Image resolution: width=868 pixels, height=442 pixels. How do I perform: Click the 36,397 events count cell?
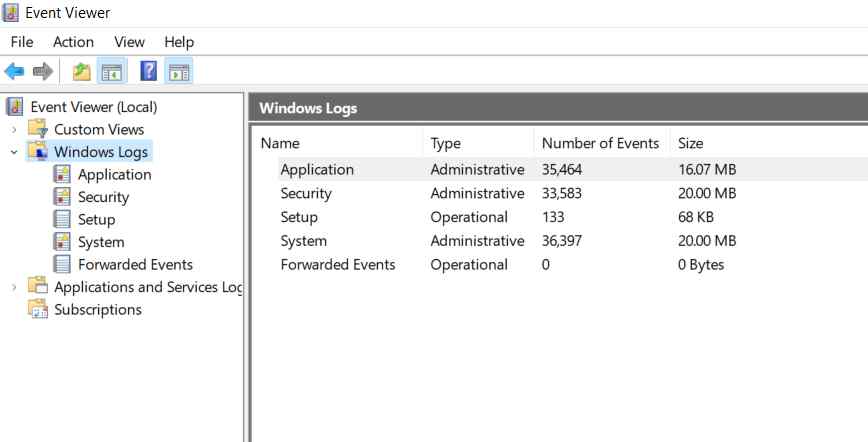click(561, 241)
